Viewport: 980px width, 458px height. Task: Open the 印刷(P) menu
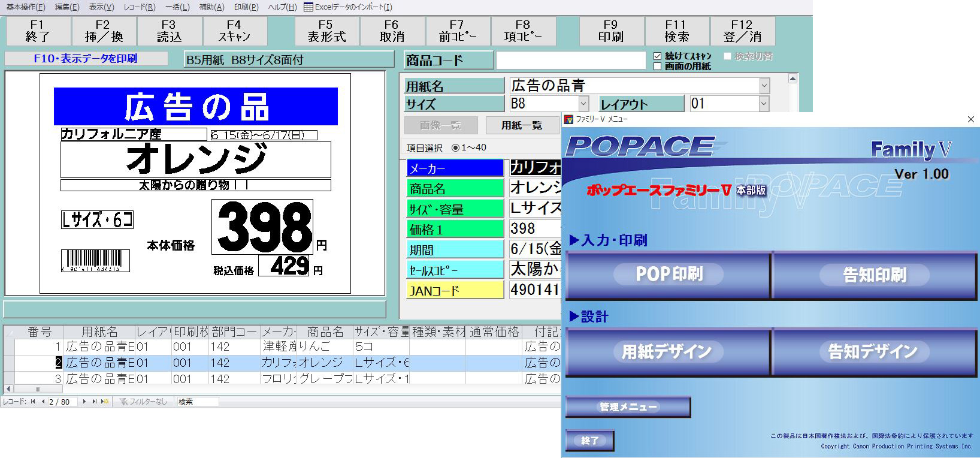point(246,7)
